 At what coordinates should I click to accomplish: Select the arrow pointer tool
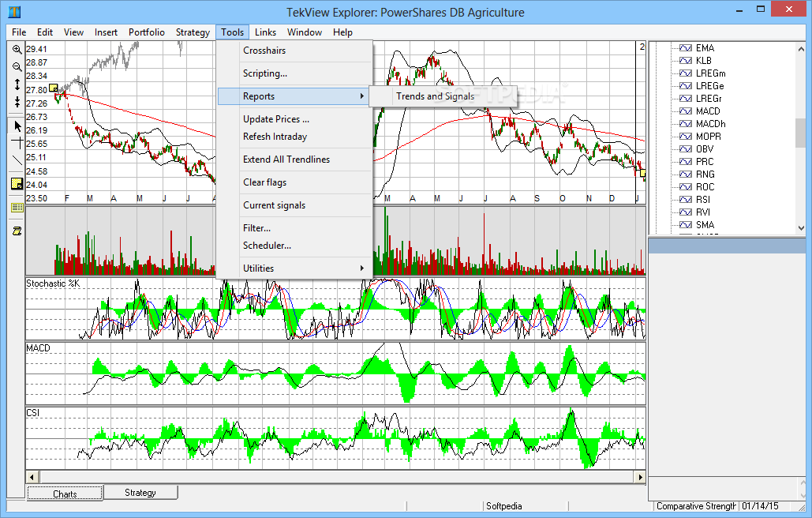tap(17, 126)
